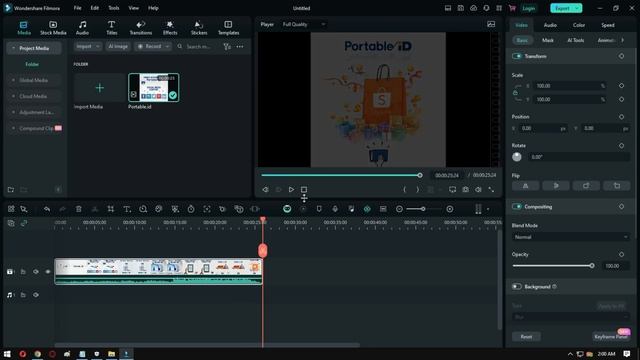Viewport: 640px width, 360px height.
Task: Open the Full Quality dropdown
Action: pos(304,24)
